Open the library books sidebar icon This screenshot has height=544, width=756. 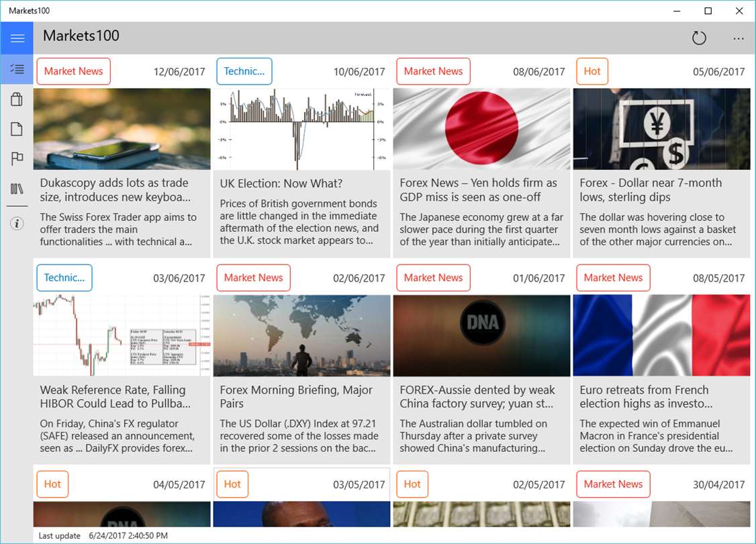coord(17,188)
